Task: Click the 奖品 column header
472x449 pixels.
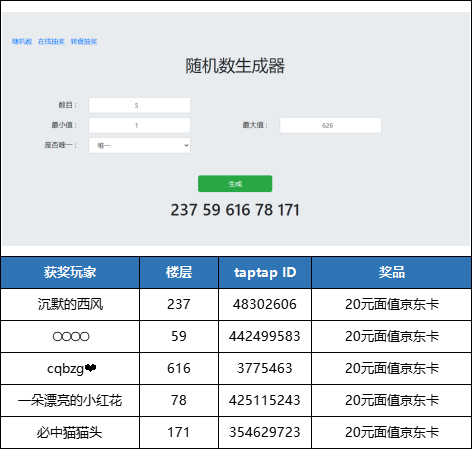Action: (391, 272)
